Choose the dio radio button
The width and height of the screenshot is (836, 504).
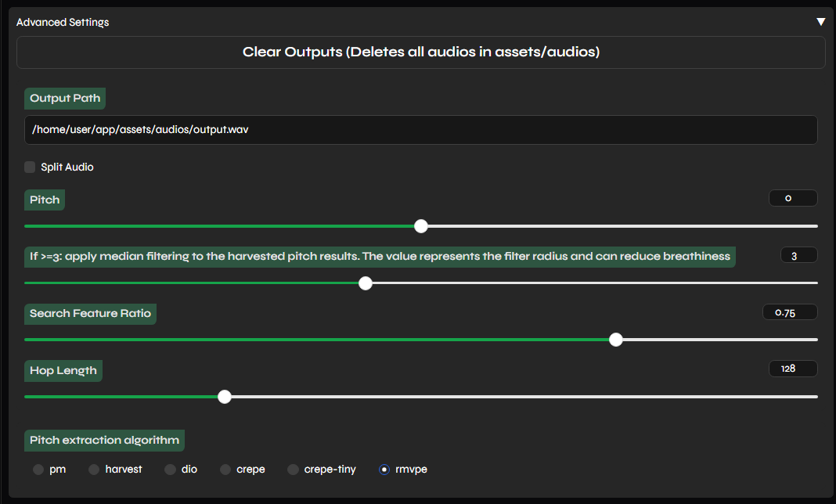pyautogui.click(x=171, y=470)
